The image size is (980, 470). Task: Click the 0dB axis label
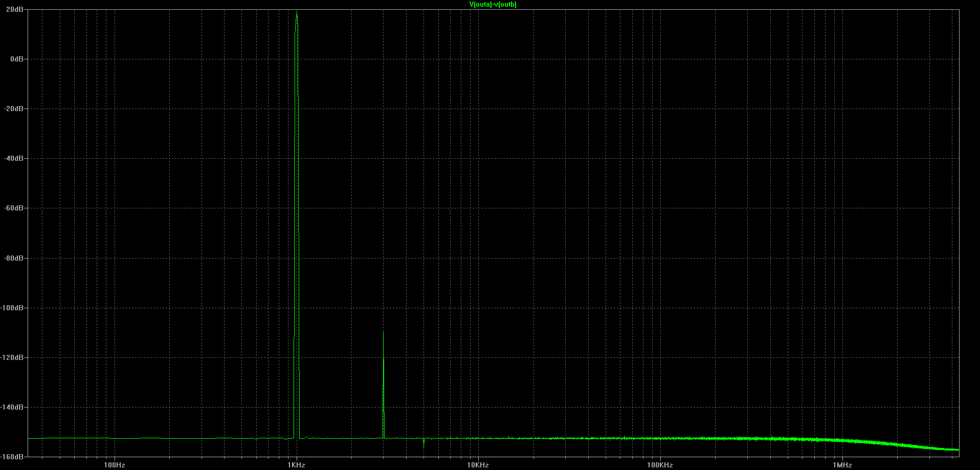[17, 59]
